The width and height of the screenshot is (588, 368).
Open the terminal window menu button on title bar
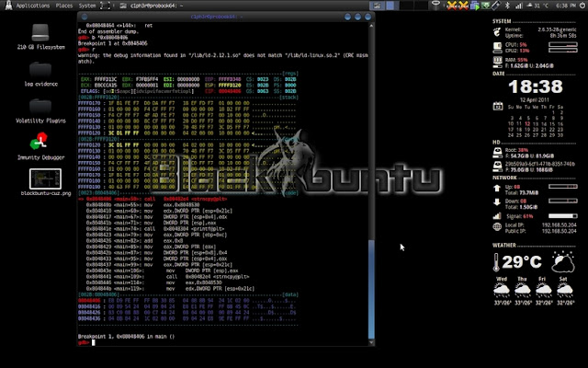(x=85, y=17)
